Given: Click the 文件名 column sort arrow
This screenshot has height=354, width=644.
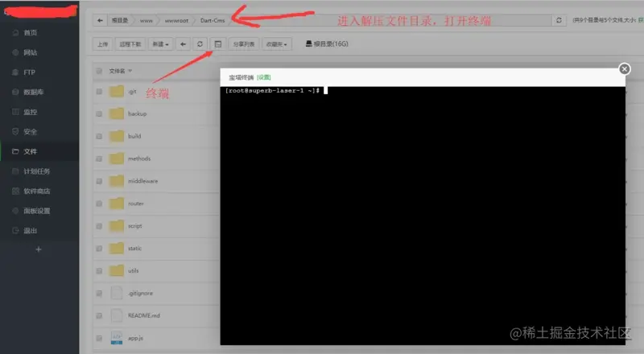Looking at the screenshot, I should tap(130, 71).
